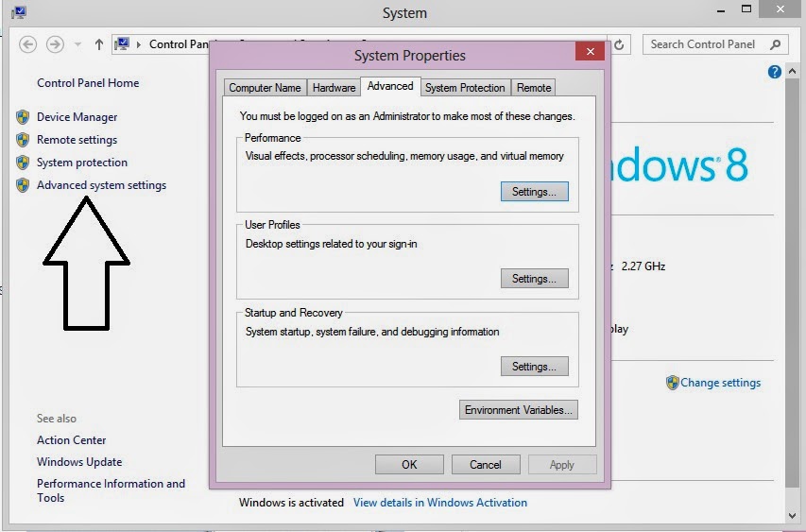The image size is (806, 532).
Task: Click shield icon beside System protection
Action: coord(23,163)
